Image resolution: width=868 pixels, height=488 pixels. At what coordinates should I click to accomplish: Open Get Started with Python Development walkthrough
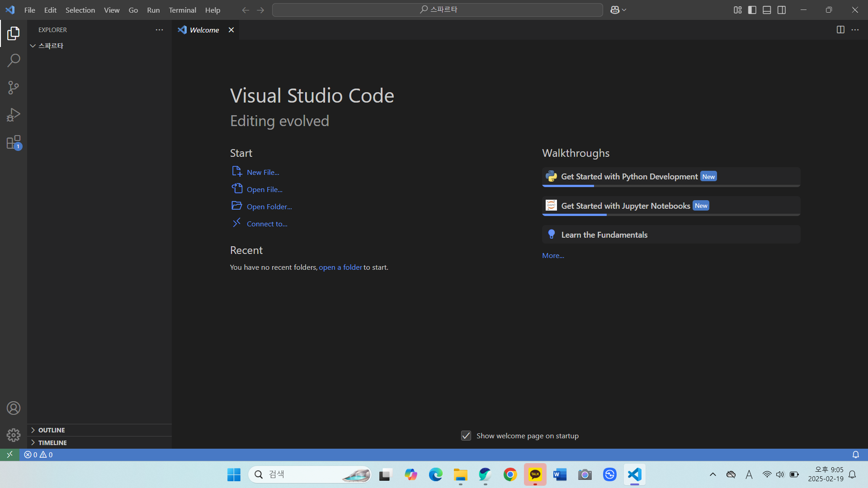point(671,177)
